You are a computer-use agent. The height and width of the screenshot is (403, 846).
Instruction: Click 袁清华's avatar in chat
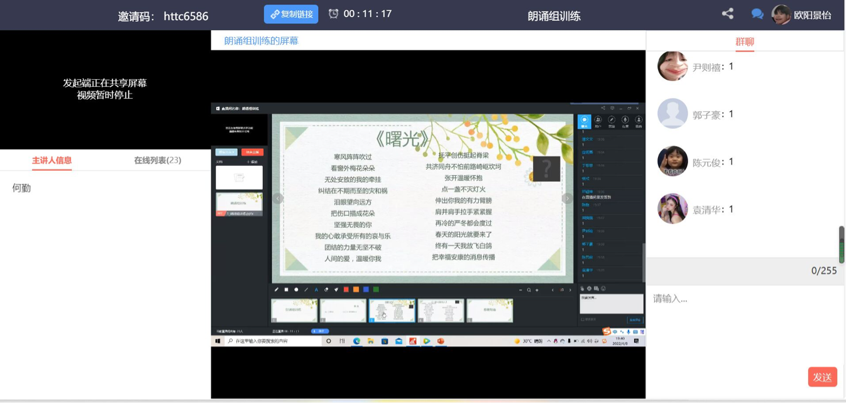(x=672, y=209)
